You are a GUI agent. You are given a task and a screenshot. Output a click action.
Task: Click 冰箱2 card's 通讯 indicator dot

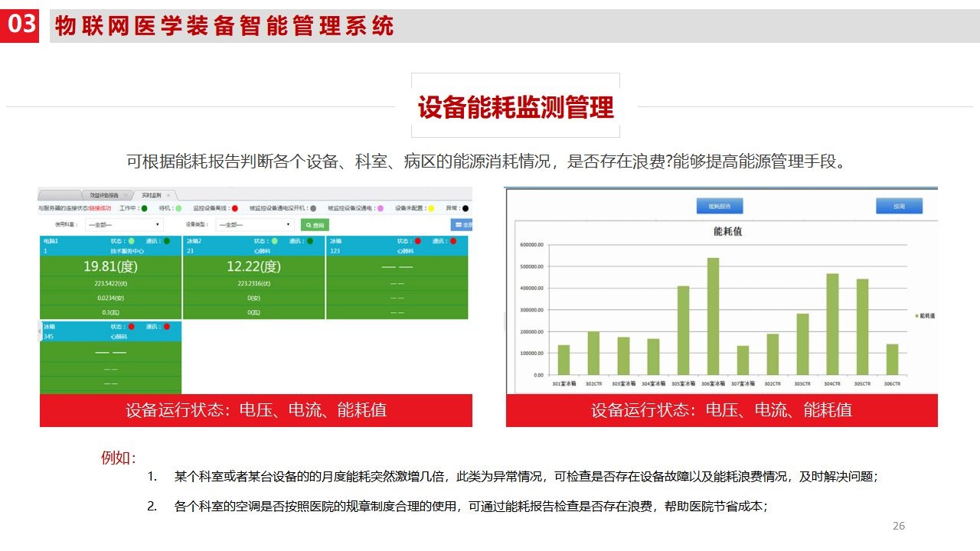pyautogui.click(x=310, y=241)
